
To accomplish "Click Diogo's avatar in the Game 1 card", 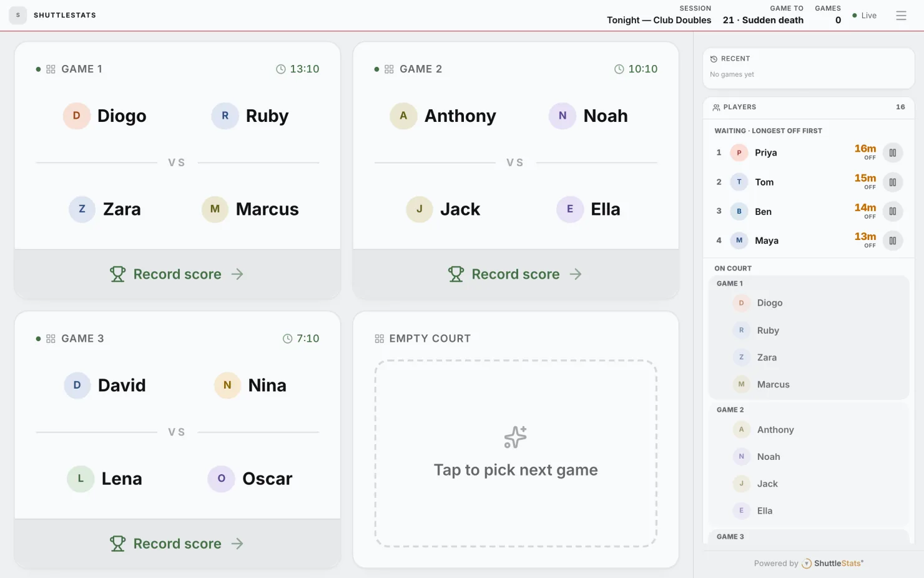I will tap(77, 116).
